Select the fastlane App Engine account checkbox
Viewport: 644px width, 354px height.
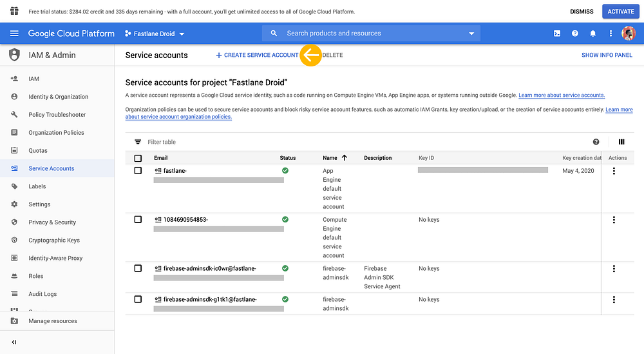click(x=138, y=171)
